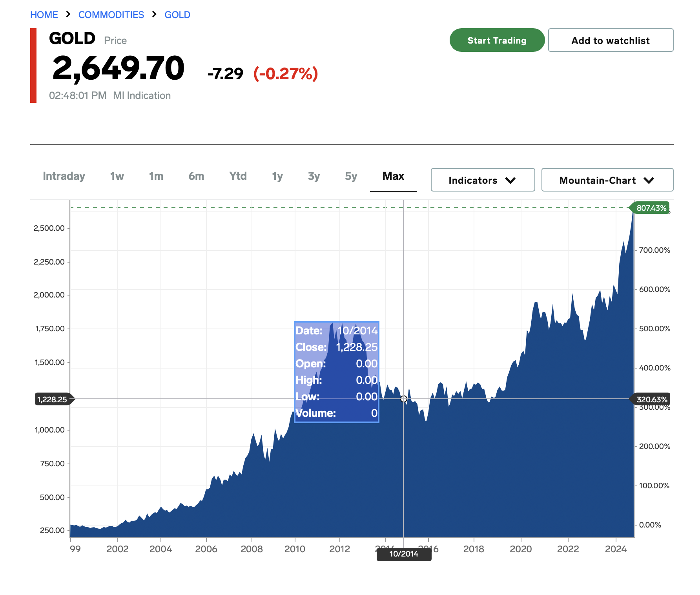
Task: Click breadcrumb arrow after HOME
Action: point(68,15)
